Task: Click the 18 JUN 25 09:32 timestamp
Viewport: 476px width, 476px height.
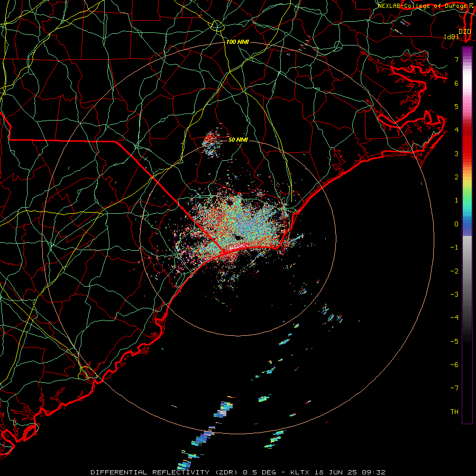Action: pyautogui.click(x=349, y=472)
